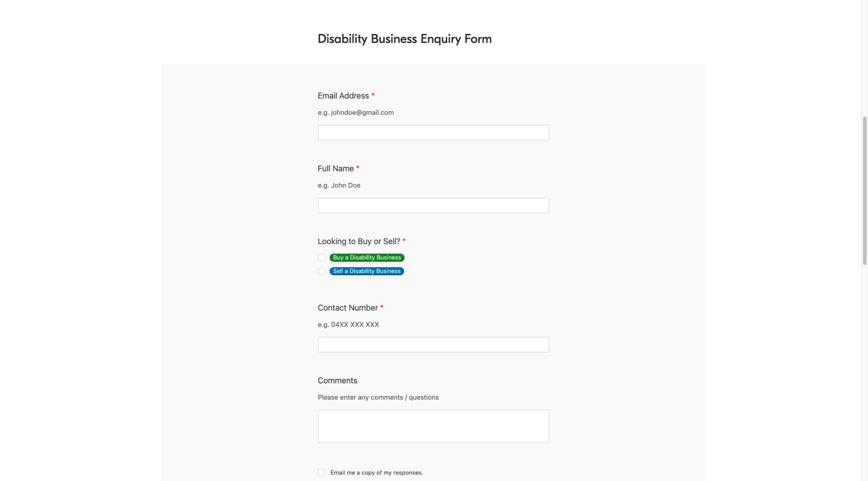Focus the Comments text area

click(433, 426)
